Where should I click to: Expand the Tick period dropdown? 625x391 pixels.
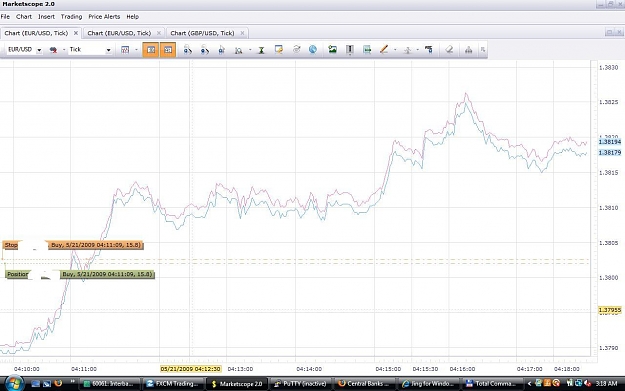click(x=108, y=50)
